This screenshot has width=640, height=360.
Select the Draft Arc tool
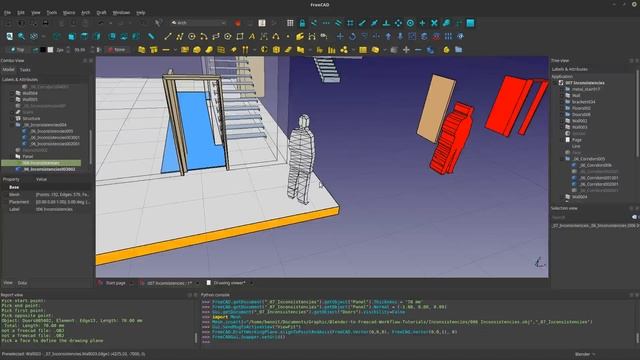pyautogui.click(x=204, y=36)
